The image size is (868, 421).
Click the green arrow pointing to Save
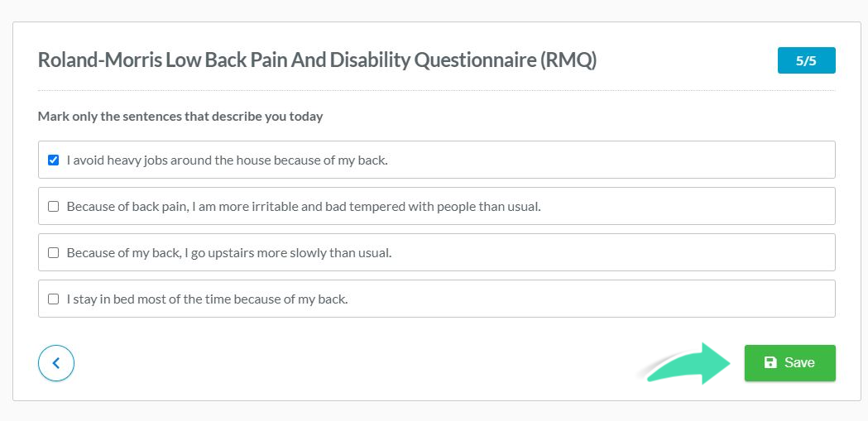[688, 363]
